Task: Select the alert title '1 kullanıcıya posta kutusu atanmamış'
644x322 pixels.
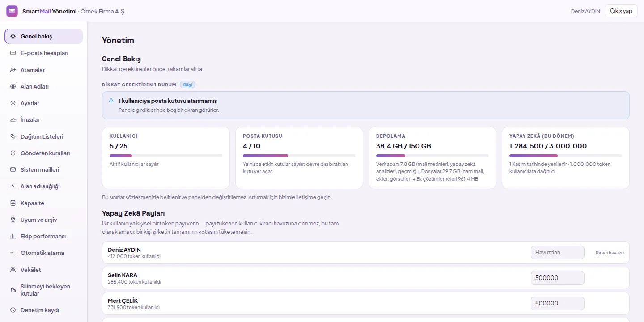Action: [x=168, y=101]
